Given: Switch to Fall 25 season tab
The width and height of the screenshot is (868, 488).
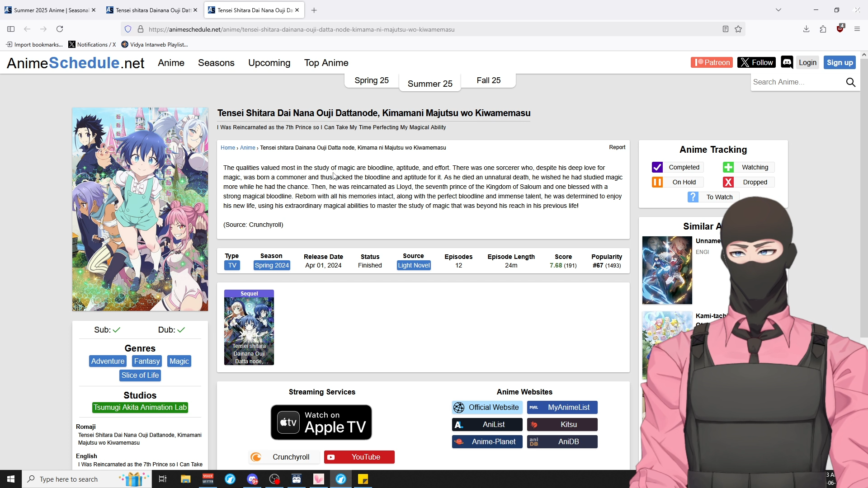Looking at the screenshot, I should (x=489, y=80).
